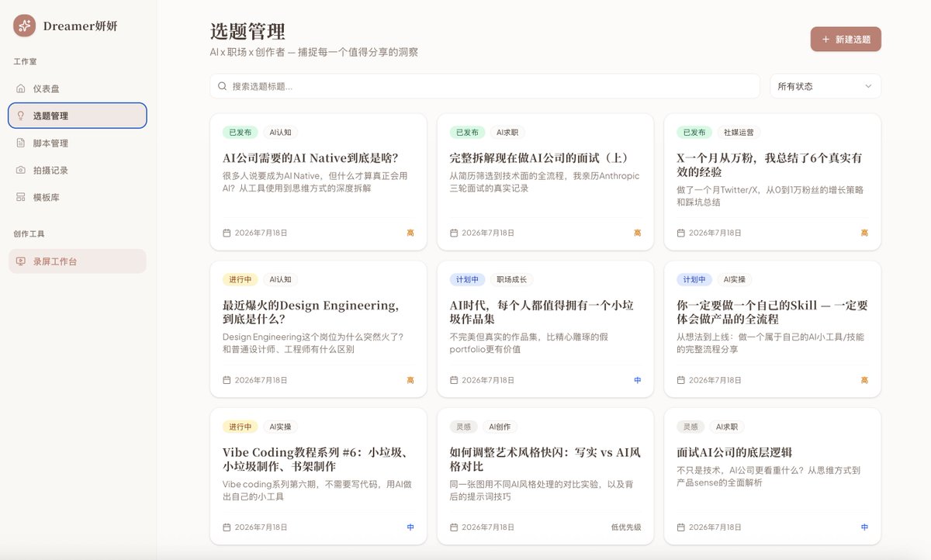This screenshot has width=931, height=560.
Task: Click 中 priority on Vibe Coding card
Action: [x=410, y=527]
